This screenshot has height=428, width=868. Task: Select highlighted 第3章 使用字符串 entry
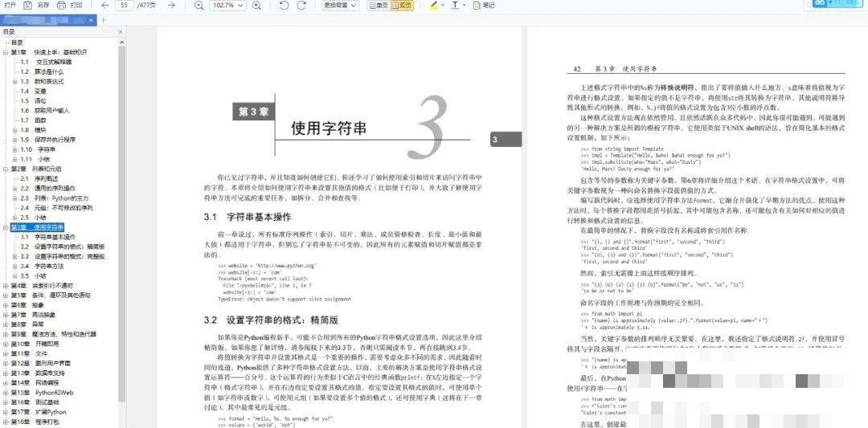(x=38, y=227)
